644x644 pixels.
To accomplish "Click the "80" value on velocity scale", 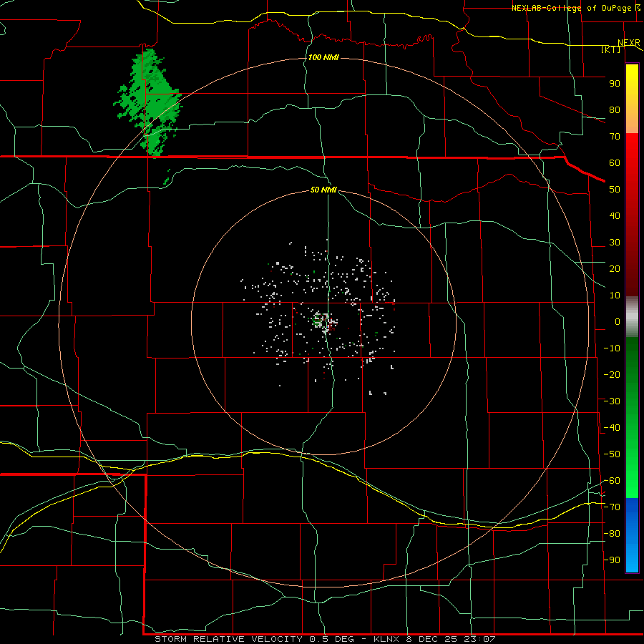I will [x=615, y=110].
